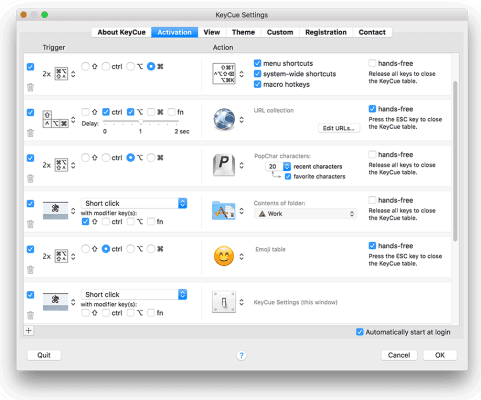Screen dimensions: 481x400
Task: Open action type popup next to settings switch icon
Action: coord(242,302)
